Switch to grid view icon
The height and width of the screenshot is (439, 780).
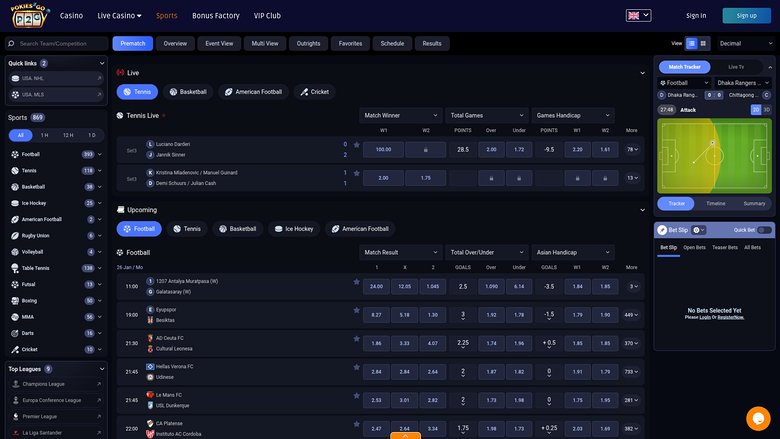(703, 44)
